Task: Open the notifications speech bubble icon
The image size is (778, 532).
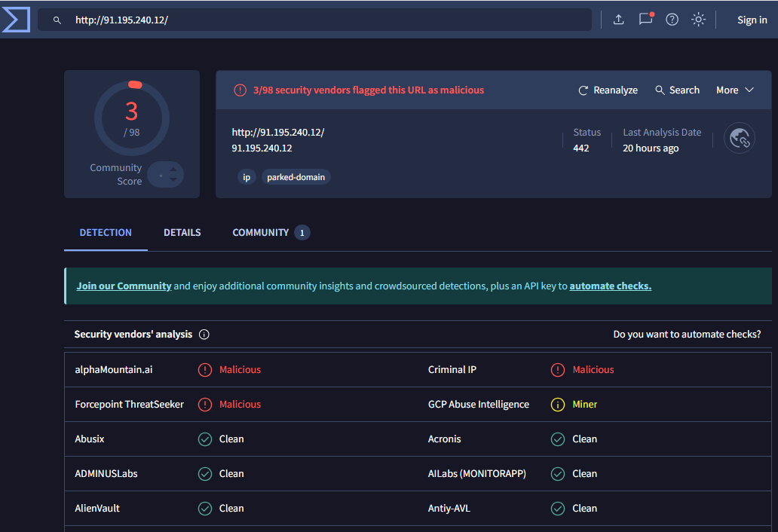Action: click(x=645, y=20)
